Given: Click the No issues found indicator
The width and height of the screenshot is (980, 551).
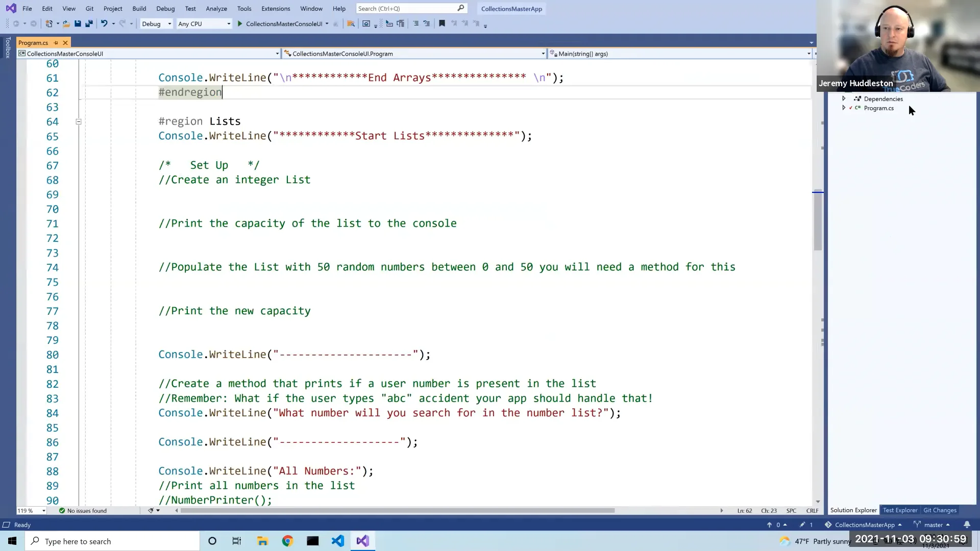Looking at the screenshot, I should click(83, 510).
